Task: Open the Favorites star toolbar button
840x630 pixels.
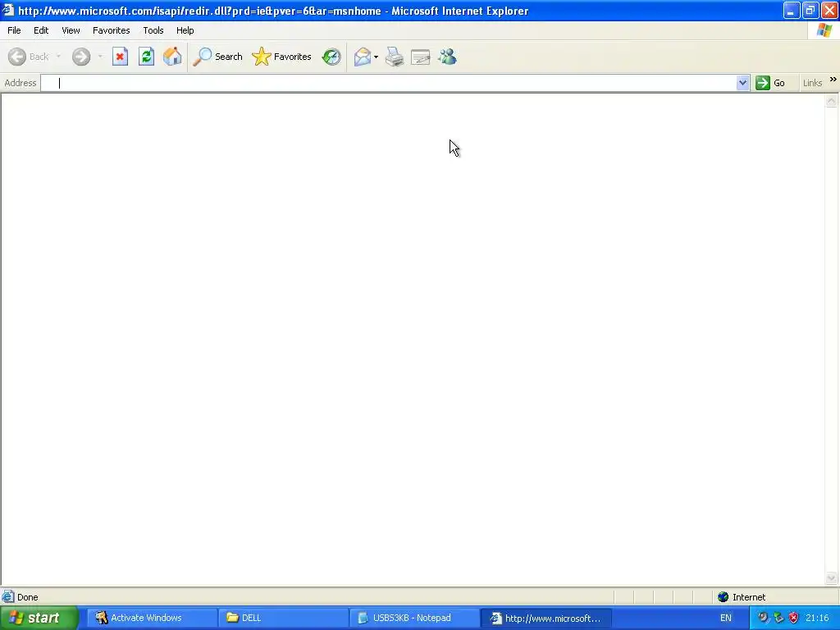Action: tap(282, 57)
